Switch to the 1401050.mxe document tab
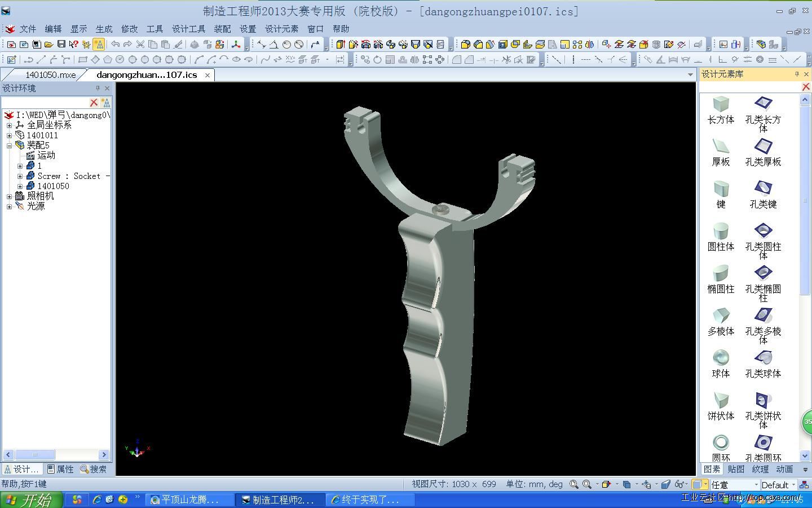The image size is (812, 508). pos(50,75)
